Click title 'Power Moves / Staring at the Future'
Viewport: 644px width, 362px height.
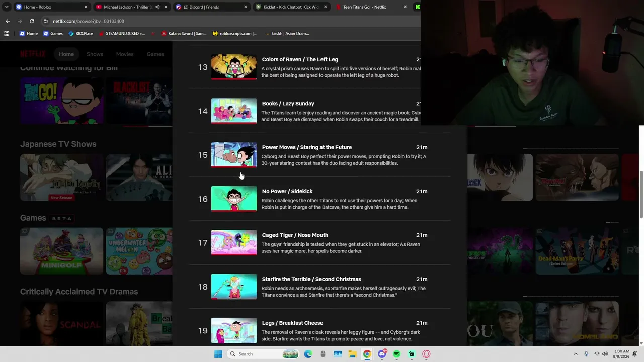(x=307, y=147)
